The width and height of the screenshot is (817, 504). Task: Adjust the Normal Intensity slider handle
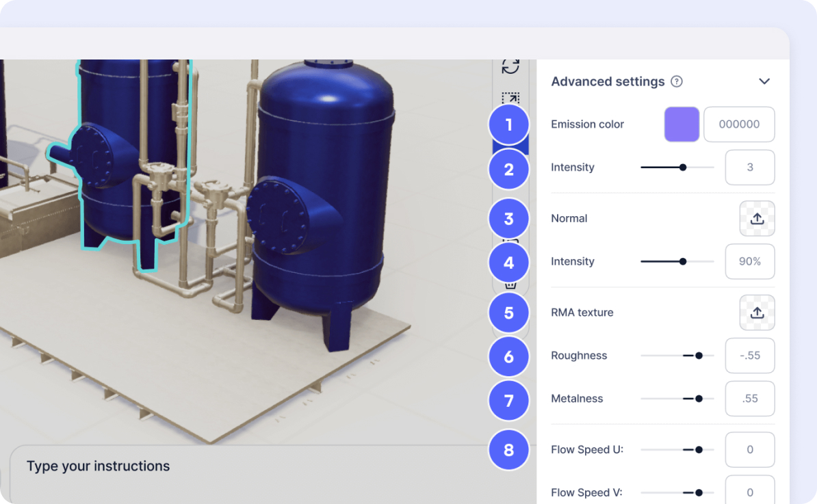683,261
